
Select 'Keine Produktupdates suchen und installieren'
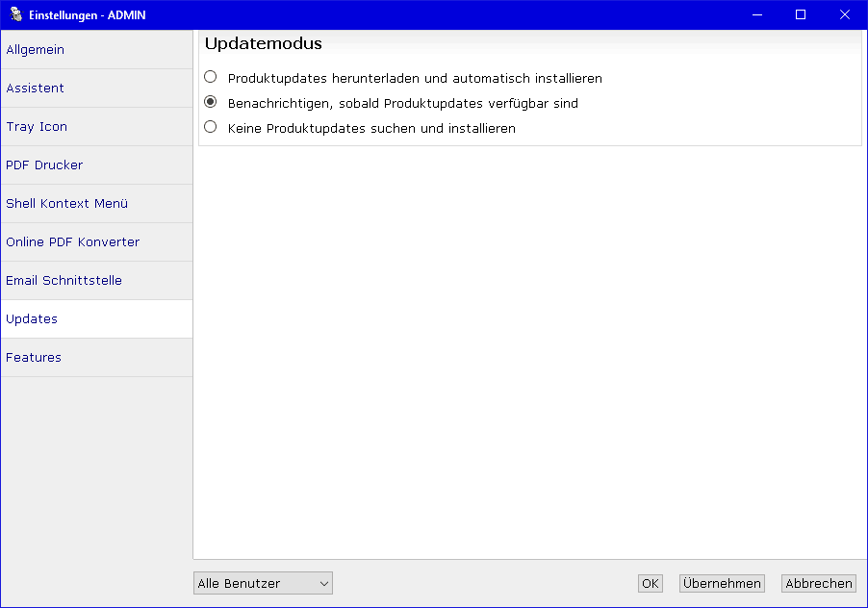click(211, 127)
